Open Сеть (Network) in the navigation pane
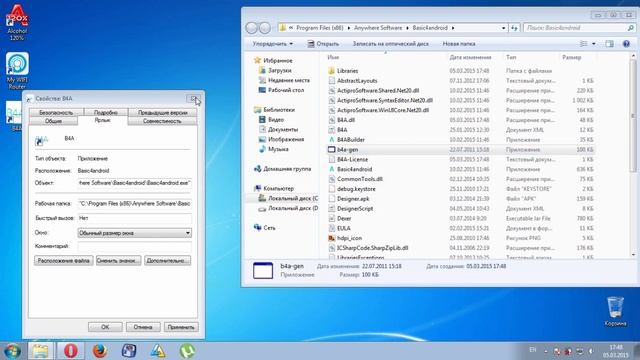The image size is (640, 360). click(x=269, y=228)
